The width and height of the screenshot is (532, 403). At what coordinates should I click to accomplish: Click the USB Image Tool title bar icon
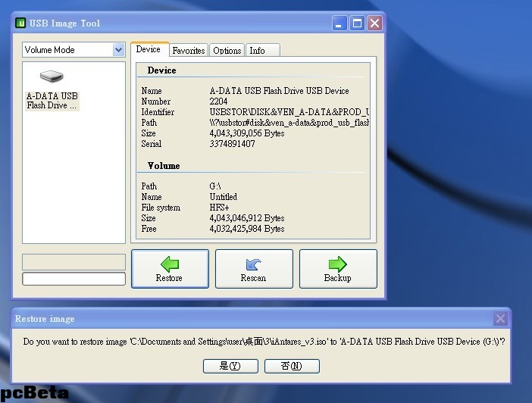(x=20, y=23)
